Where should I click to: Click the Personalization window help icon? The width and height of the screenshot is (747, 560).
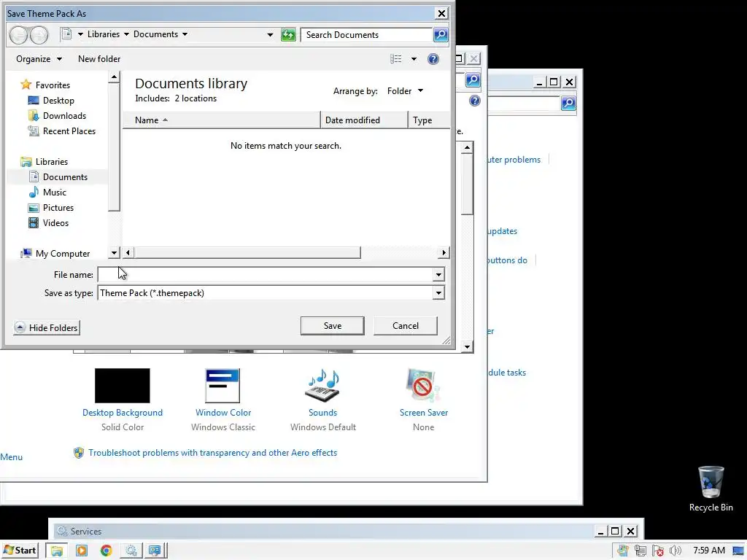[x=474, y=101]
